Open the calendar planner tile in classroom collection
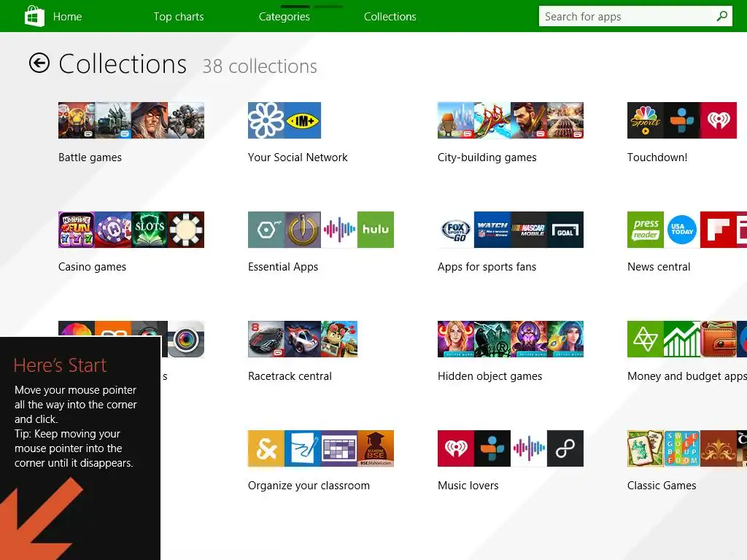This screenshot has height=560, width=747. point(339,448)
